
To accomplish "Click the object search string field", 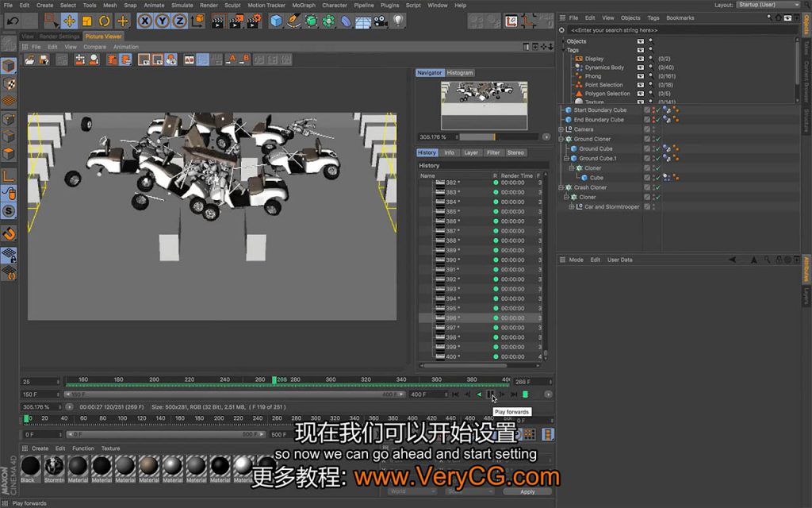I will pos(681,30).
